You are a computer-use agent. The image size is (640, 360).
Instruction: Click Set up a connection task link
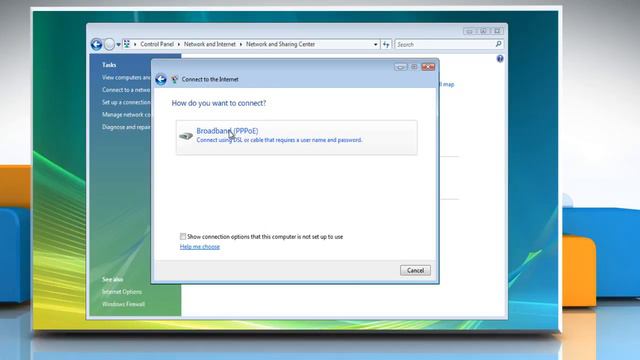[x=126, y=102]
